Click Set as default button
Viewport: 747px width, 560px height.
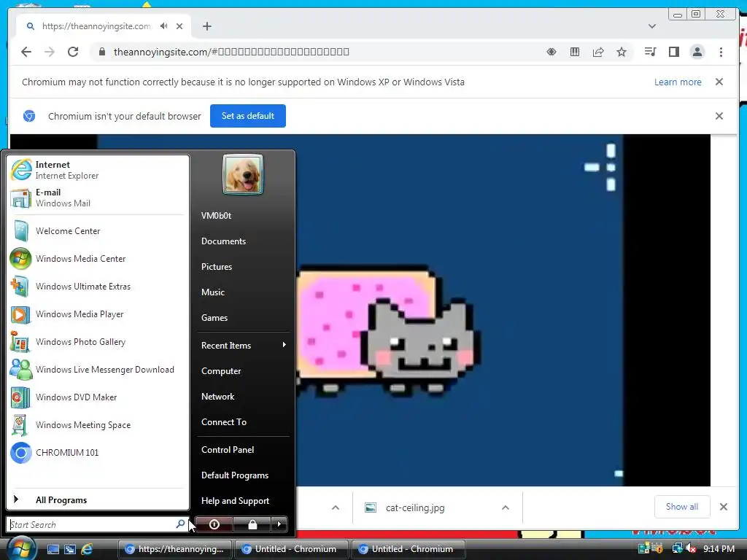[248, 116]
